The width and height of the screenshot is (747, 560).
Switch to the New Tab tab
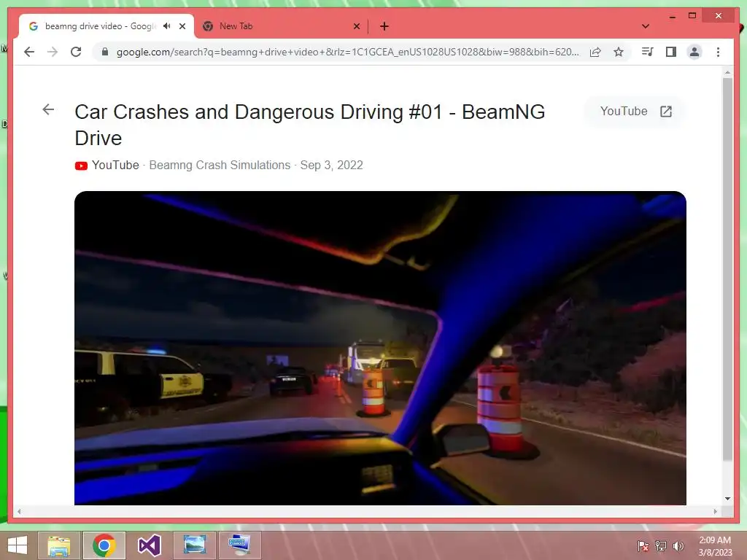(x=281, y=26)
